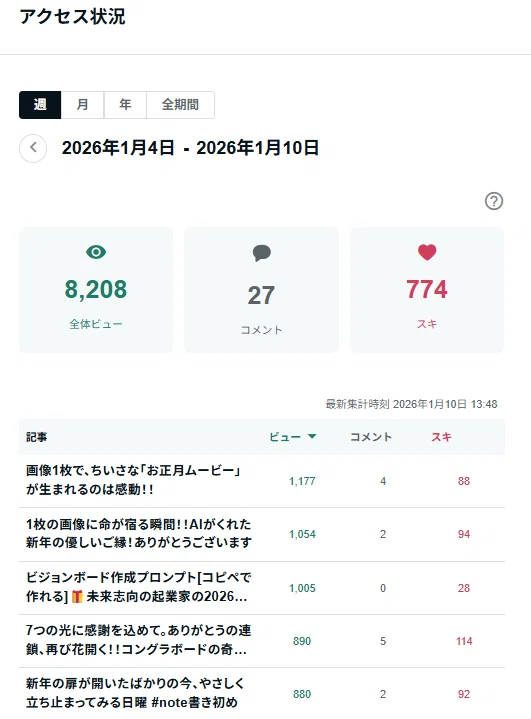Go to previous week with left chevron
This screenshot has height=719, width=531.
[33, 148]
